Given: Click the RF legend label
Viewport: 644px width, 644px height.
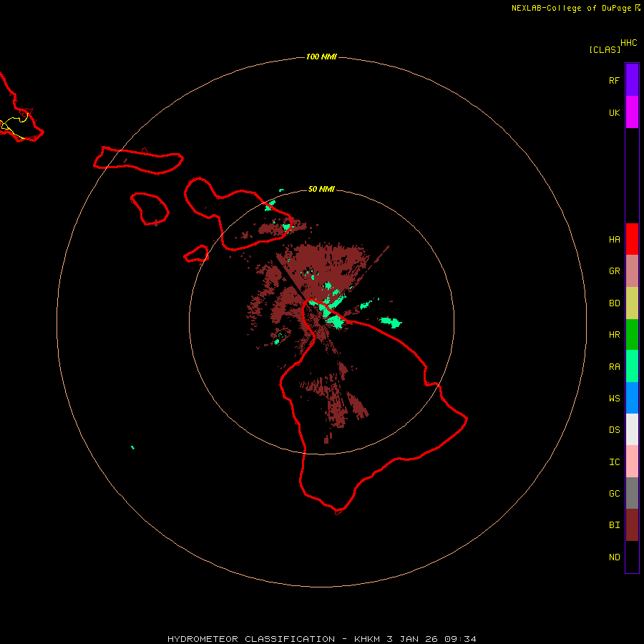Looking at the screenshot, I should click(614, 80).
